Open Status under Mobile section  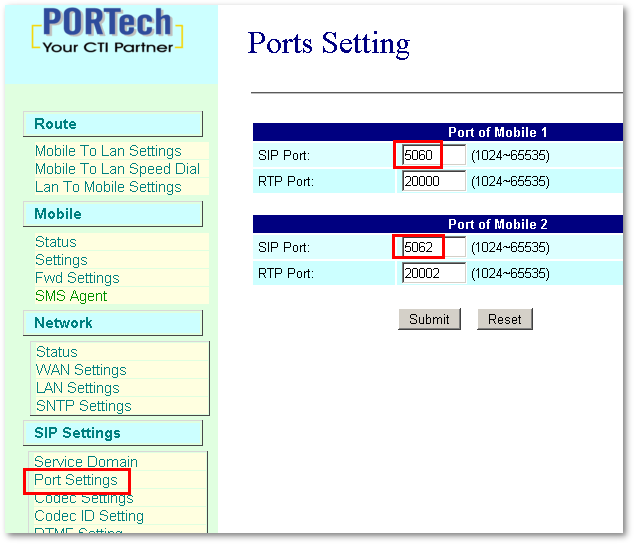click(55, 242)
